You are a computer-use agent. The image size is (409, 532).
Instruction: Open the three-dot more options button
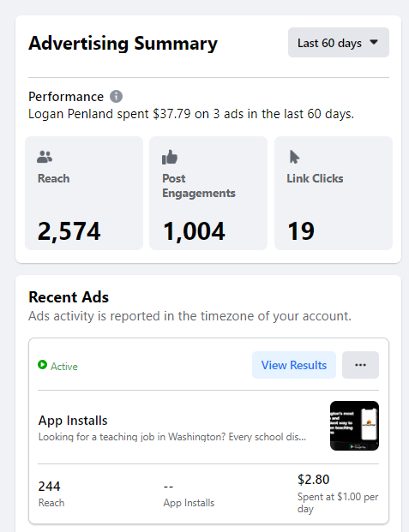point(360,365)
